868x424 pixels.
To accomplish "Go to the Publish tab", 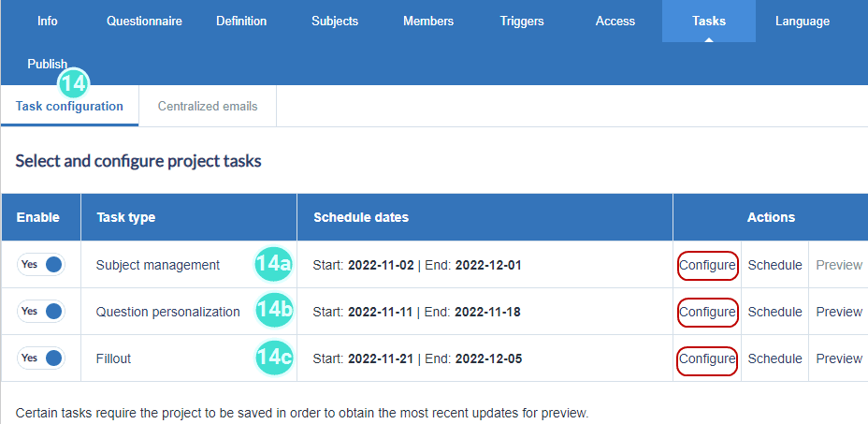I will (x=47, y=64).
